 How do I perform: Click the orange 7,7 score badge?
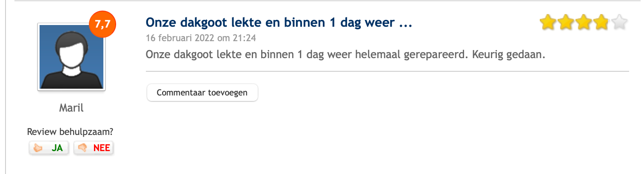pos(103,25)
